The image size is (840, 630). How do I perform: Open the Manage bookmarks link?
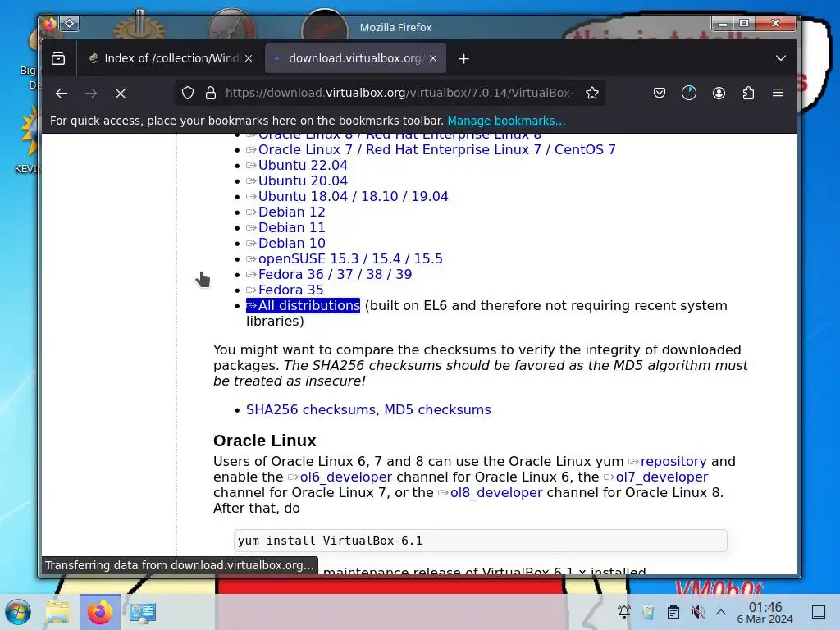(506, 121)
